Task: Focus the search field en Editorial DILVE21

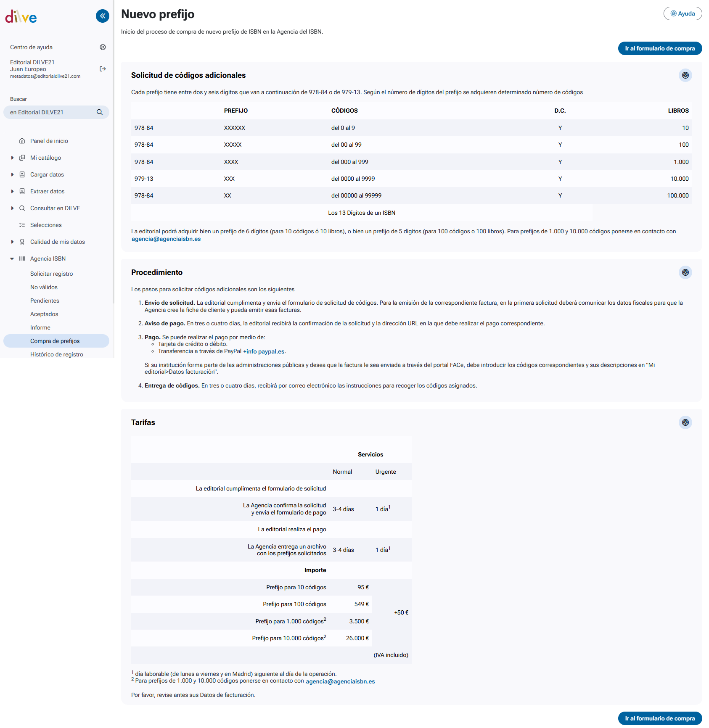Action: (50, 112)
